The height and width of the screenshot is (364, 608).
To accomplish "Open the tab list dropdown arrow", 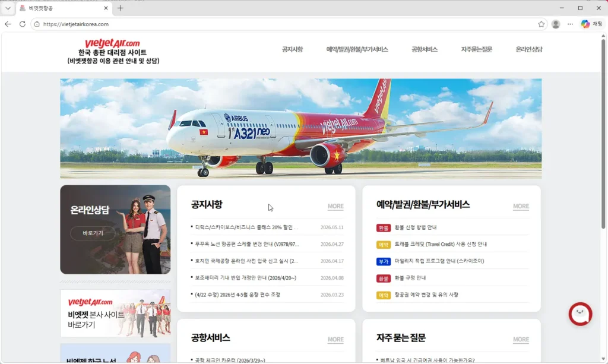I will point(8,8).
